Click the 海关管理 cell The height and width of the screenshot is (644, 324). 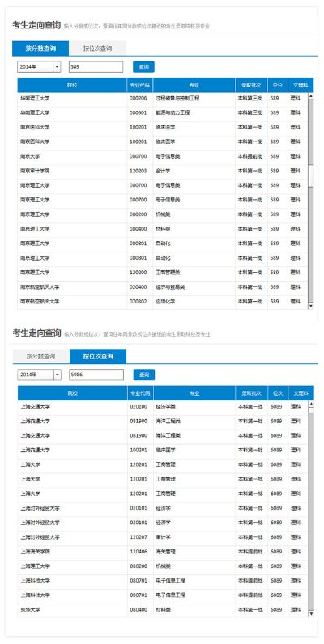pyautogui.click(x=166, y=552)
